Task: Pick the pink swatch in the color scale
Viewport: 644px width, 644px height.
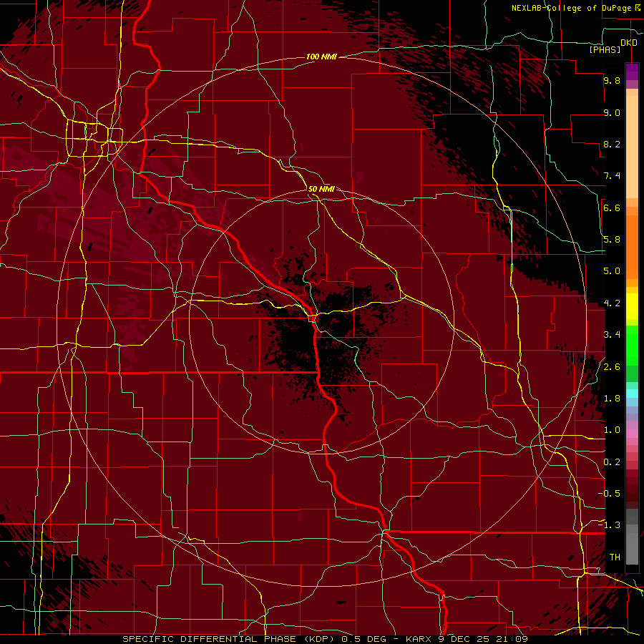Action: (x=632, y=434)
